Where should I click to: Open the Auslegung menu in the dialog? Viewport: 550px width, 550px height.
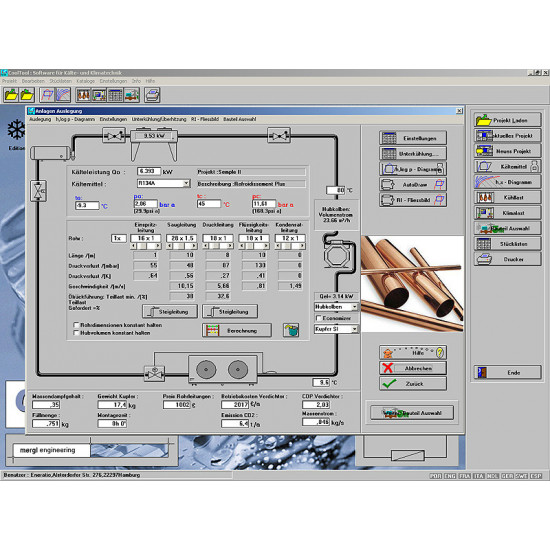click(40, 119)
